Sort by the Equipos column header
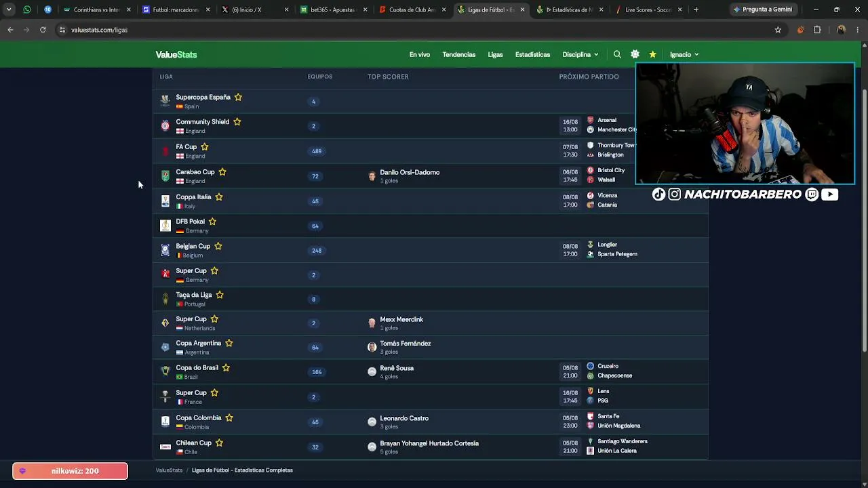Image resolution: width=868 pixels, height=488 pixels. point(320,77)
